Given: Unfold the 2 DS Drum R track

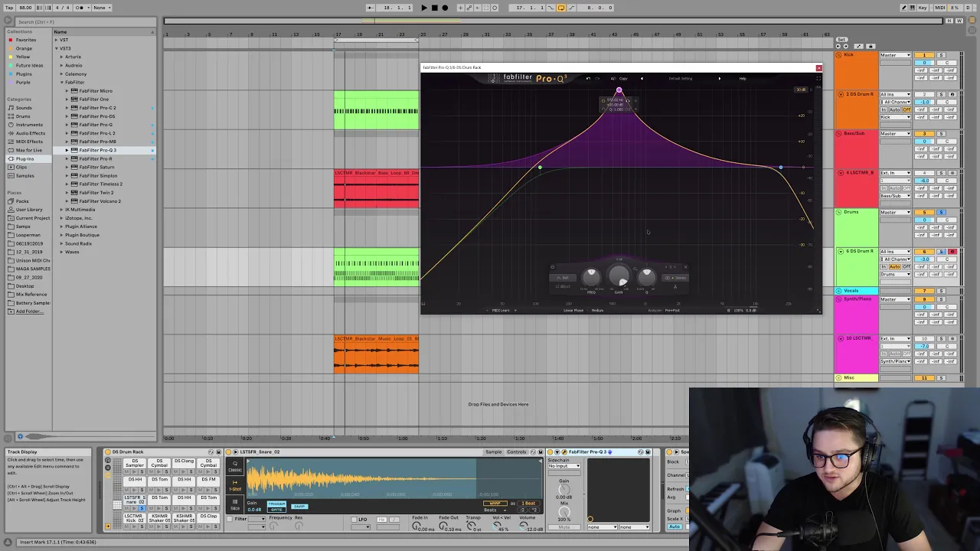Looking at the screenshot, I should [841, 94].
